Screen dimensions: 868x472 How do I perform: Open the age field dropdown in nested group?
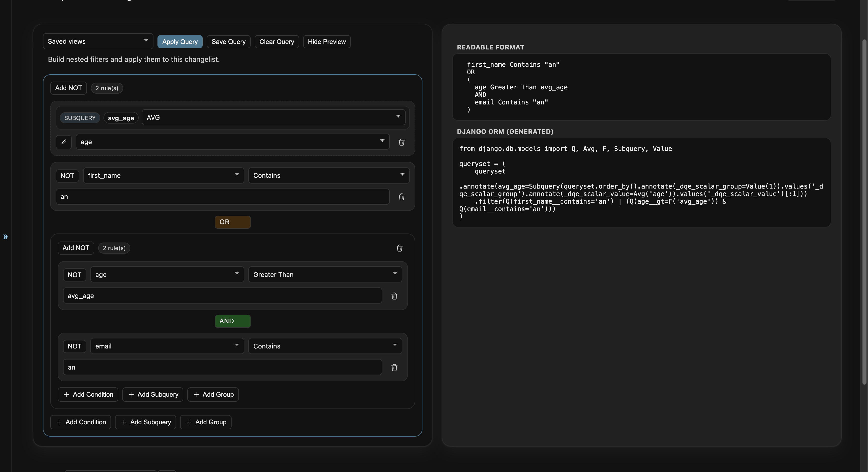coord(167,275)
